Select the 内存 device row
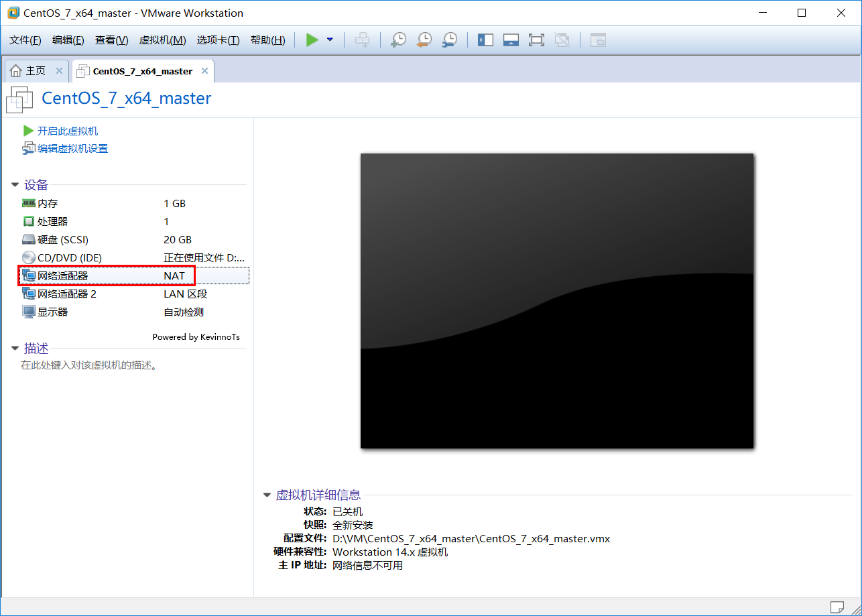Image resolution: width=862 pixels, height=616 pixels. 134,203
